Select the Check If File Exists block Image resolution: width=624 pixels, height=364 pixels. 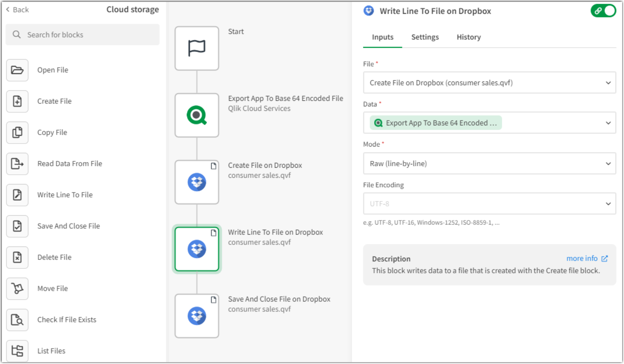(67, 320)
